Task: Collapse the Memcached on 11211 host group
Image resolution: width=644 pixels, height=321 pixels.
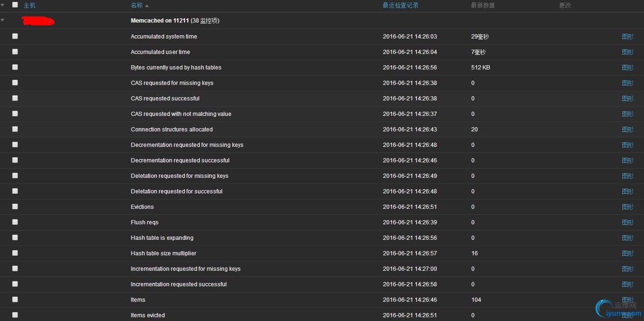Action: coord(3,20)
